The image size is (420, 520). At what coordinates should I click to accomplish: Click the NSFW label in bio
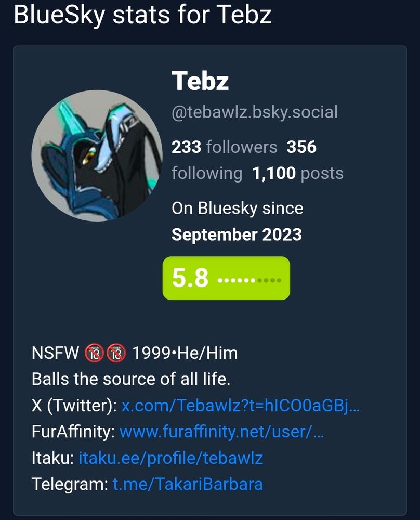click(x=56, y=353)
